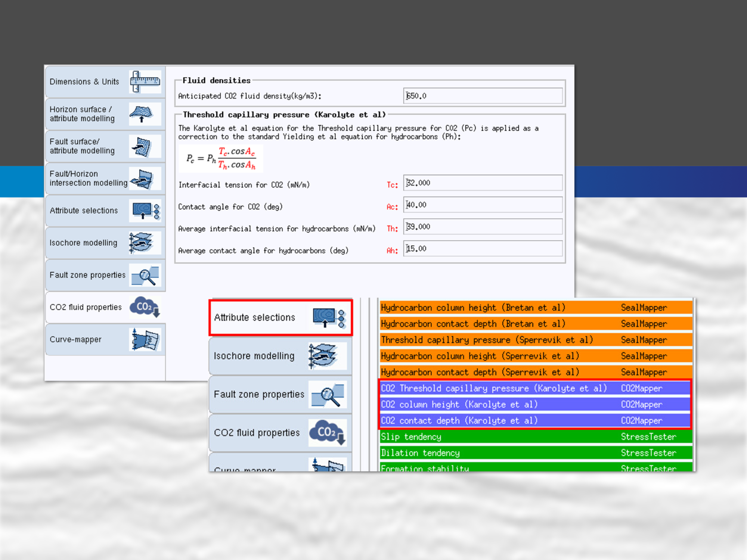This screenshot has height=560, width=747.
Task: Click the Pc equation formula image
Action: [221, 158]
